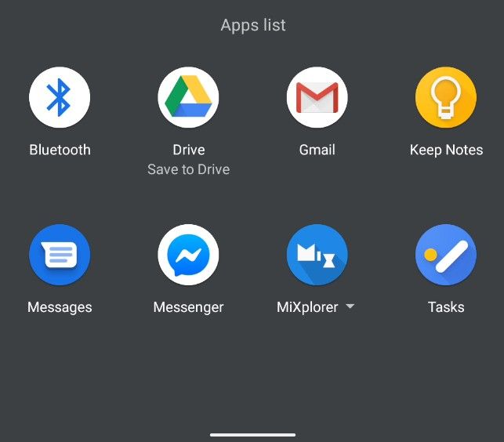Tap the Apps list heading
The height and width of the screenshot is (442, 504).
[253, 25]
